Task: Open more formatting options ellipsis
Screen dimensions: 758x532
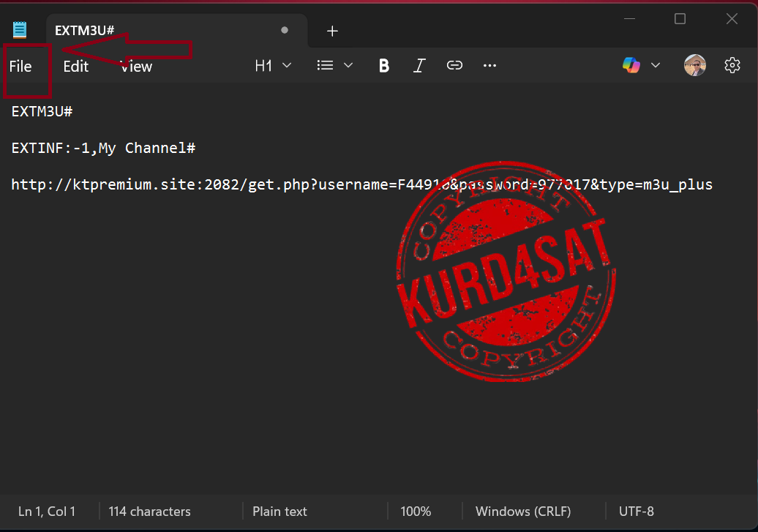Action: tap(489, 65)
